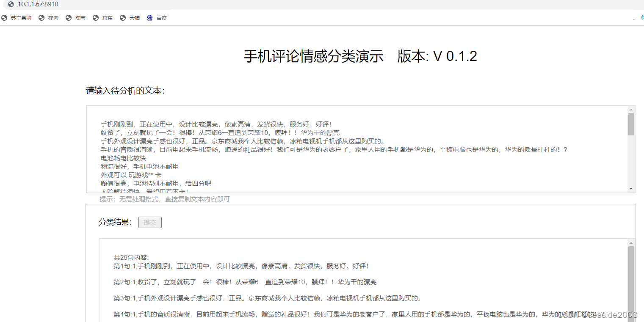Click the result line 第3句
This screenshot has height=322, width=644.
tap(268, 298)
